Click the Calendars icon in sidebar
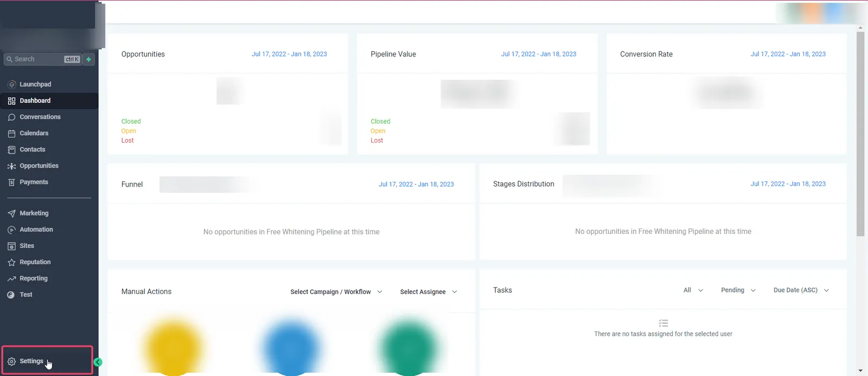 [12, 133]
